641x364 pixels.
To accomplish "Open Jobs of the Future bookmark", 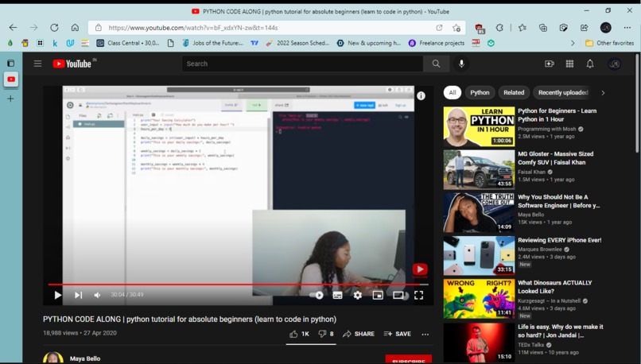I will 212,43.
